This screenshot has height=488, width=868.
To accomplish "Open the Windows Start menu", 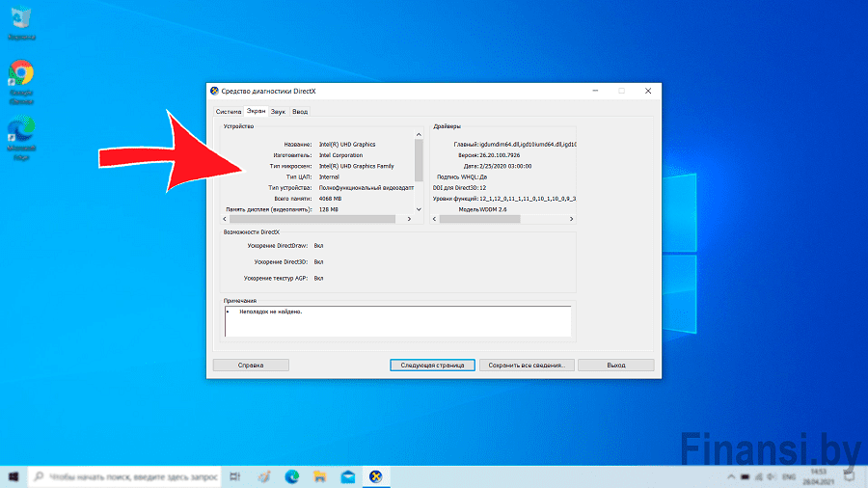I will coord(14,476).
